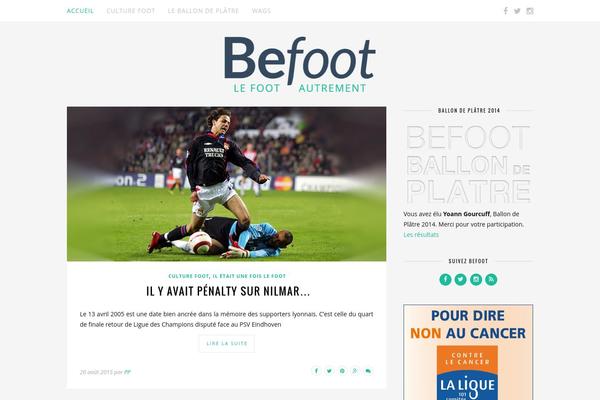Share the Nilmar article on Facebook
600x400 pixels.
click(316, 371)
